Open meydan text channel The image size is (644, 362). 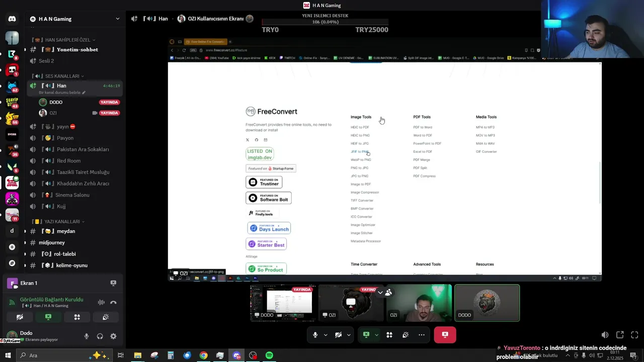click(75, 231)
